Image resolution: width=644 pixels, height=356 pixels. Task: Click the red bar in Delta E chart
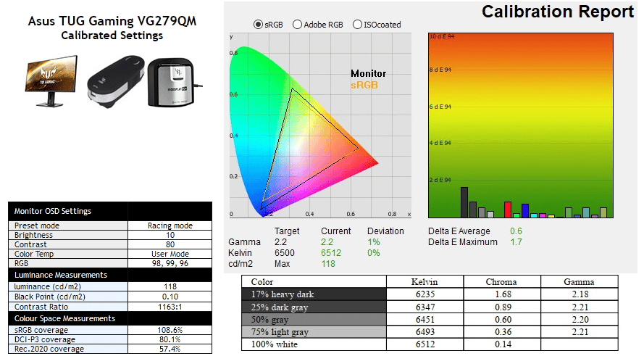point(508,210)
